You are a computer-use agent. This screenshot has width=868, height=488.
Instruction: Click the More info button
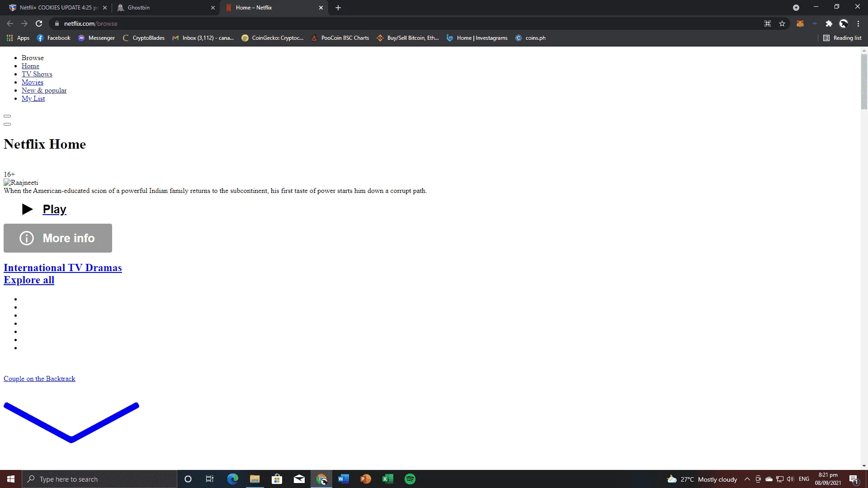click(x=58, y=238)
